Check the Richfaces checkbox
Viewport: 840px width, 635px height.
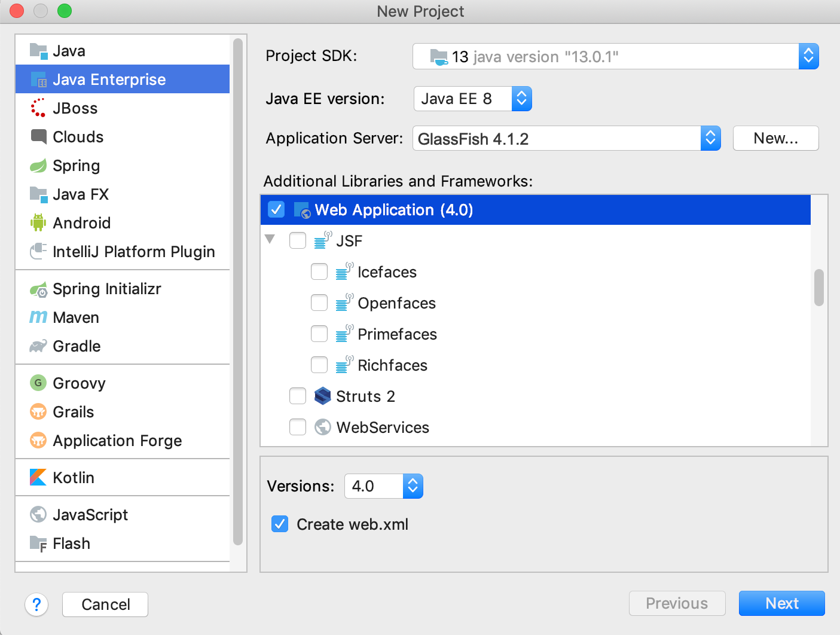click(319, 365)
